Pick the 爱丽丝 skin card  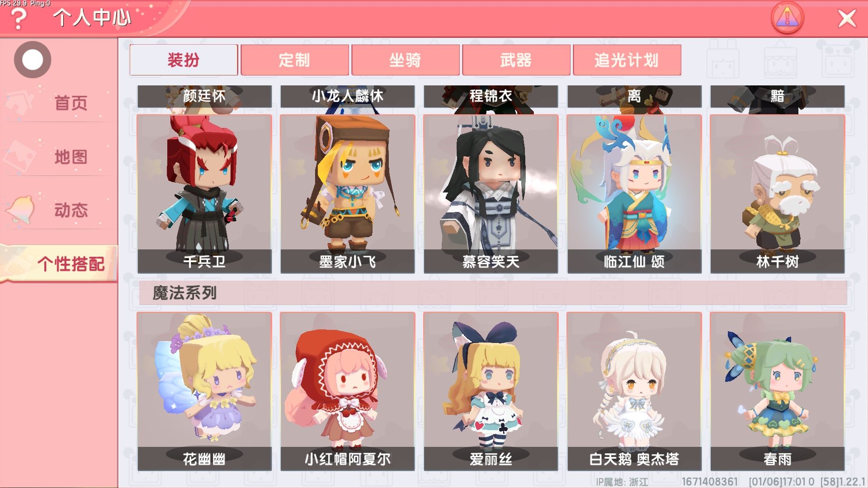click(491, 391)
